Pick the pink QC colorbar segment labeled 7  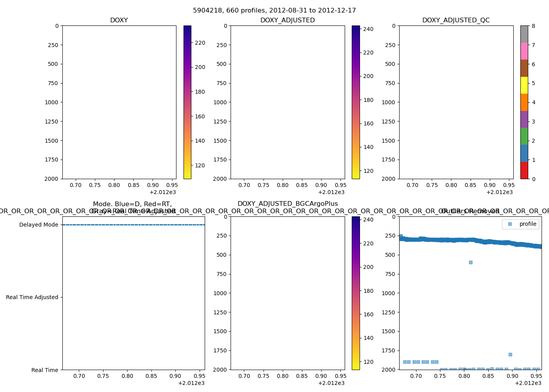[524, 51]
